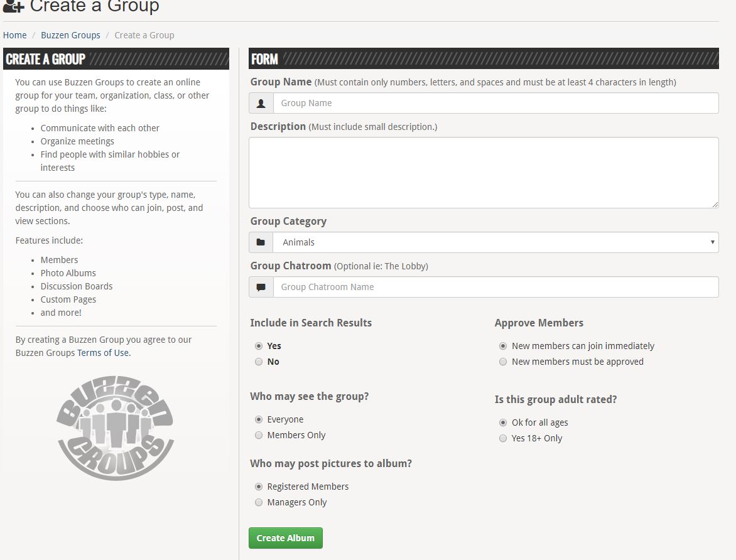Screen dimensions: 736x560
Task: Select Managers Only for album posting
Action: point(259,502)
